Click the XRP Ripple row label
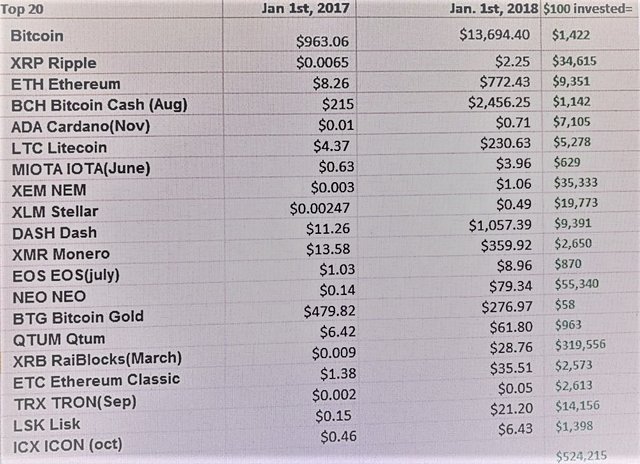Screen dimensions: 640x464 (55, 63)
